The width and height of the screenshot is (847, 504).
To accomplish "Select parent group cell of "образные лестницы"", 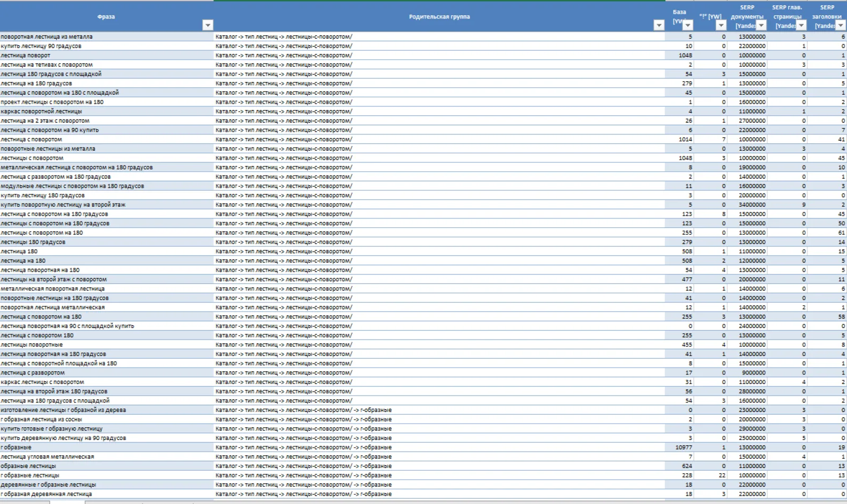I will pos(439,466).
